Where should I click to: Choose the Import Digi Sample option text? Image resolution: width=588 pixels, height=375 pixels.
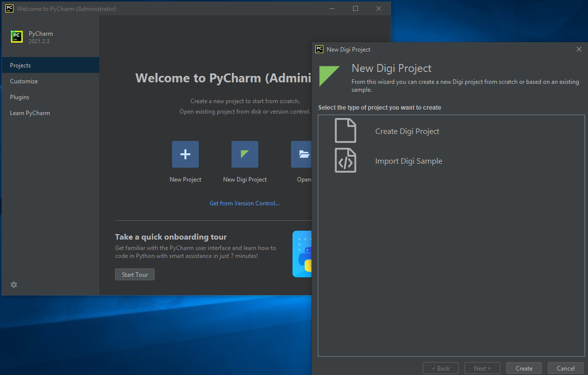[x=409, y=161]
